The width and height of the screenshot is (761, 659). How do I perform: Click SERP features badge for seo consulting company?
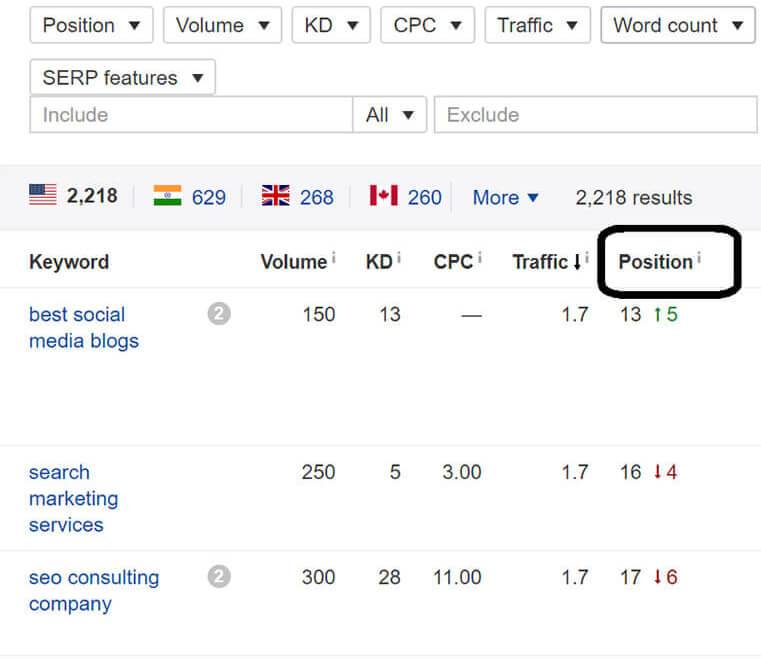219,577
